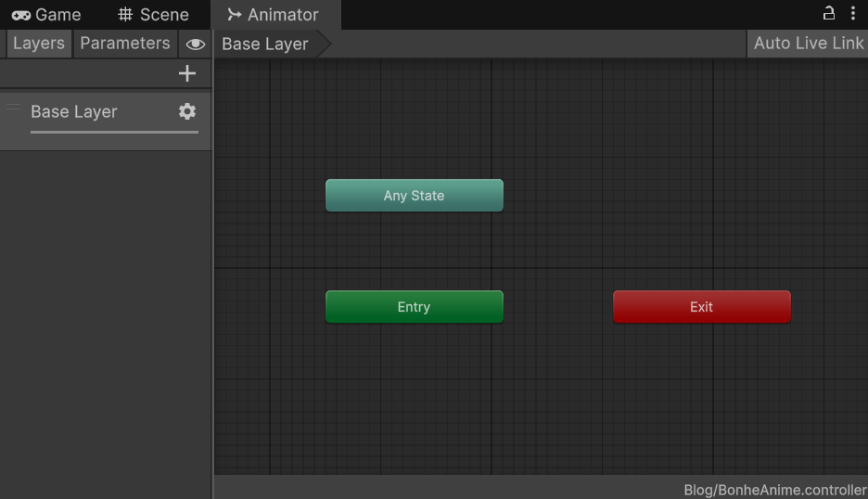This screenshot has height=499, width=868.
Task: Open the three-dot panel options menu
Action: click(853, 14)
